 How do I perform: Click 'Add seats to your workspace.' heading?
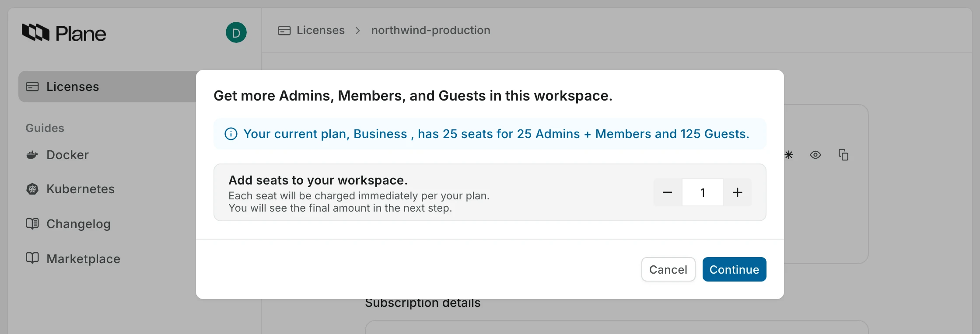[x=318, y=180]
